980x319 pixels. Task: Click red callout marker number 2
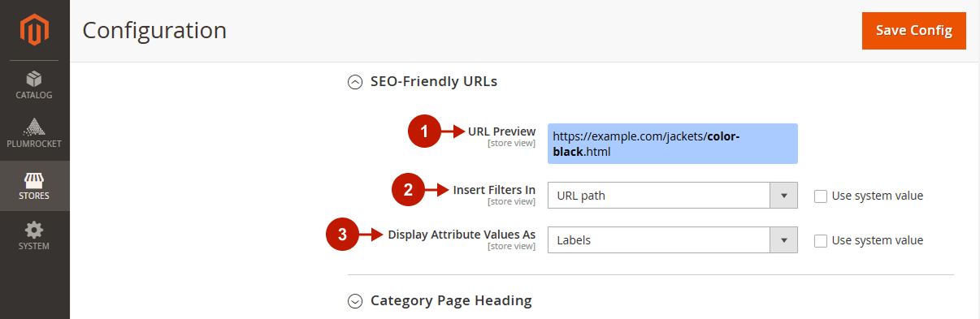pyautogui.click(x=408, y=191)
